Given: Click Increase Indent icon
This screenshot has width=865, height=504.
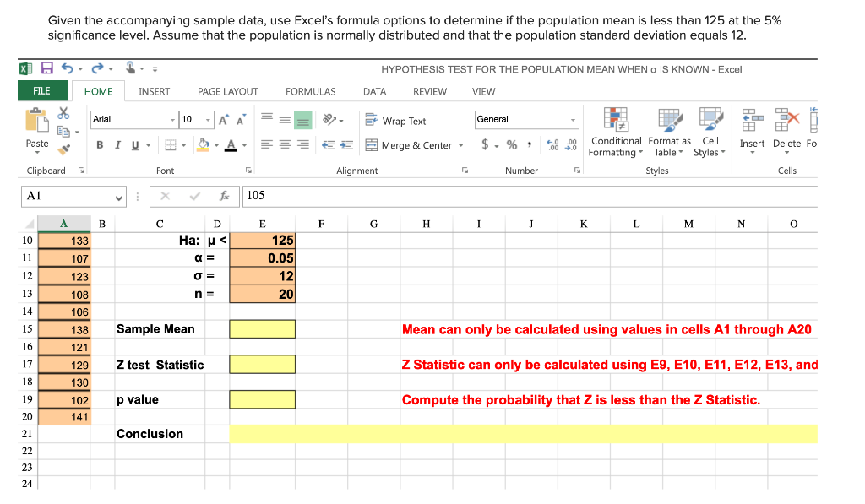Looking at the screenshot, I should pyautogui.click(x=346, y=145).
